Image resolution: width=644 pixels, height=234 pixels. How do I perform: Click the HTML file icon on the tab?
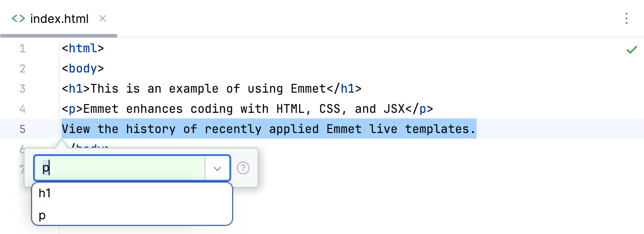coord(18,18)
